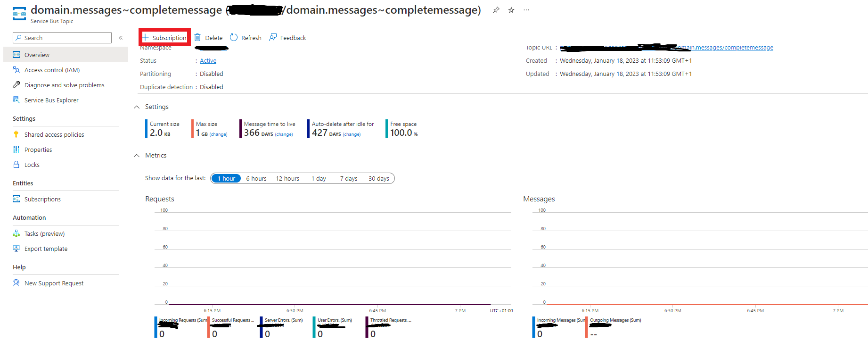Click the Locks padlock icon
Image resolution: width=868 pixels, height=341 pixels.
pos(16,165)
